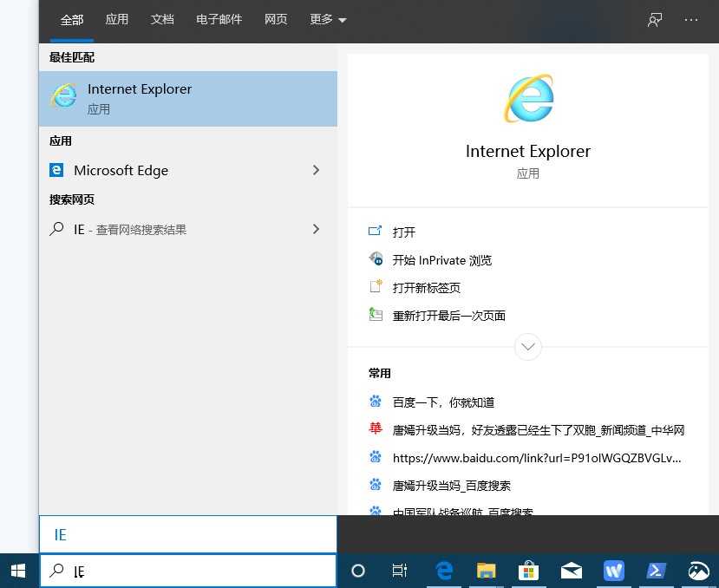Open Task View from taskbar
This screenshot has height=588, width=719.
click(x=399, y=571)
